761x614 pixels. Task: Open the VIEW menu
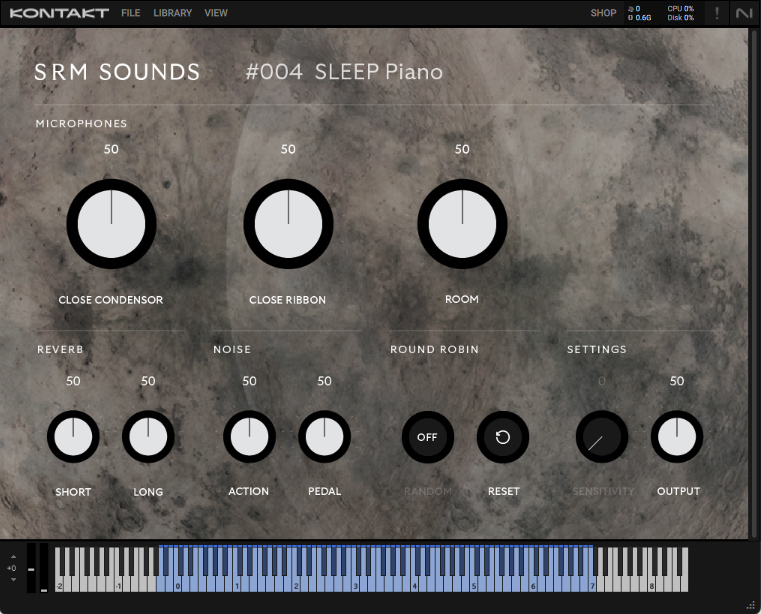point(216,13)
